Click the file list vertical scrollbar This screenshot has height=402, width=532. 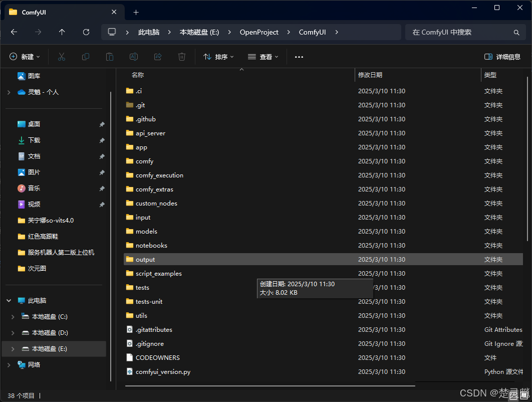click(x=527, y=159)
